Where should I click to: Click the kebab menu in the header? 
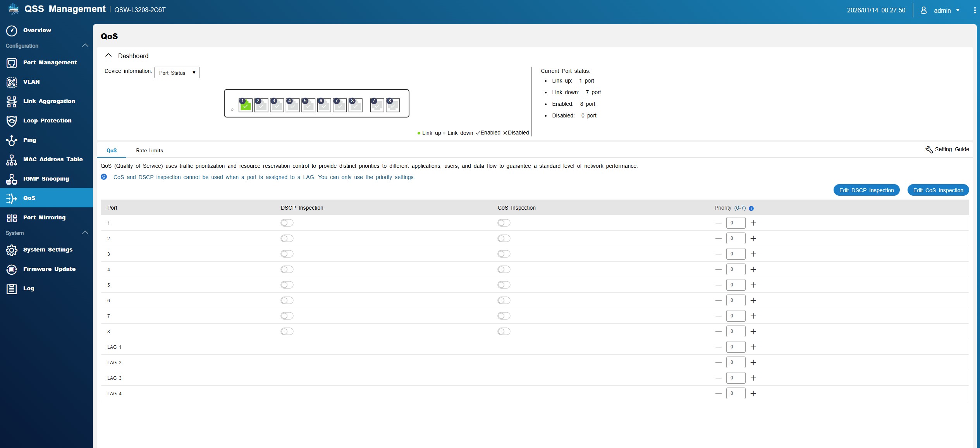[x=975, y=10]
